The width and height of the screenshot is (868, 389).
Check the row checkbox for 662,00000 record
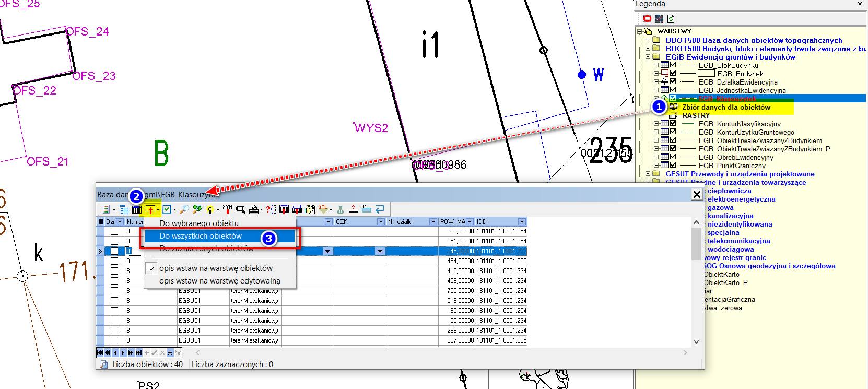(114, 231)
